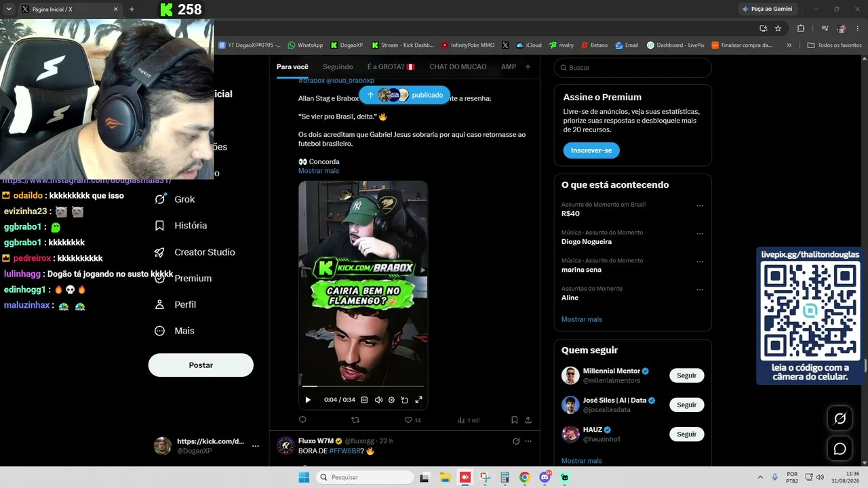Open options for the R$40 trend
This screenshot has height=488, width=868.
pos(700,206)
